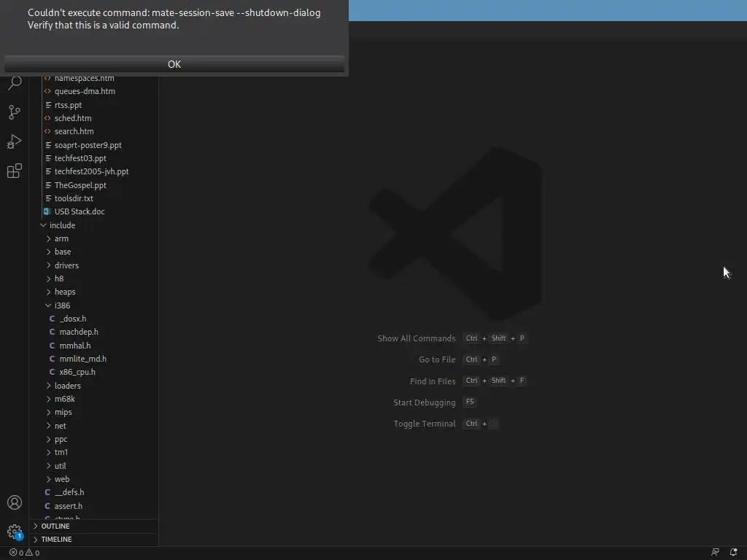
Task: Open the Search view in activity bar
Action: [x=15, y=83]
